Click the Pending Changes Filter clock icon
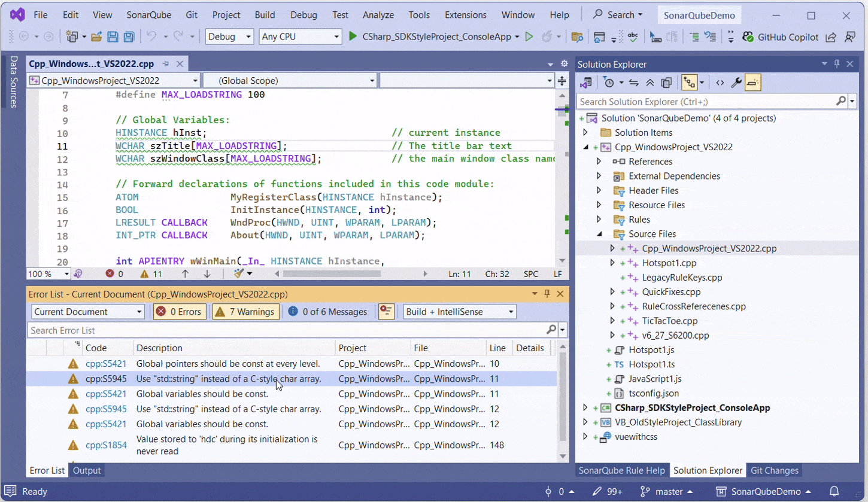 pyautogui.click(x=608, y=83)
